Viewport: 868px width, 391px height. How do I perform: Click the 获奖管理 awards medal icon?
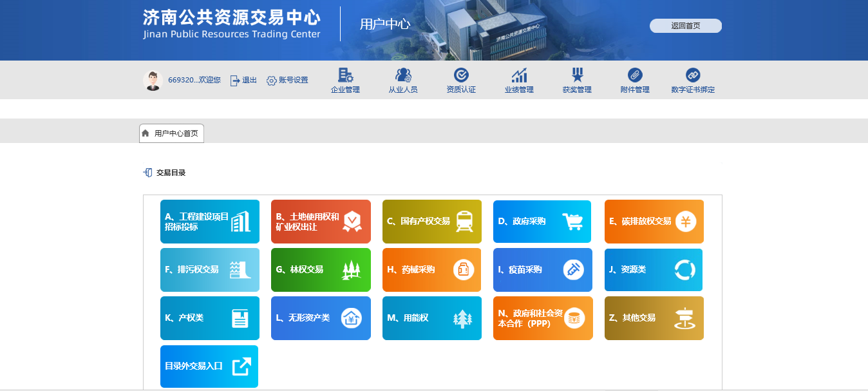coord(577,75)
